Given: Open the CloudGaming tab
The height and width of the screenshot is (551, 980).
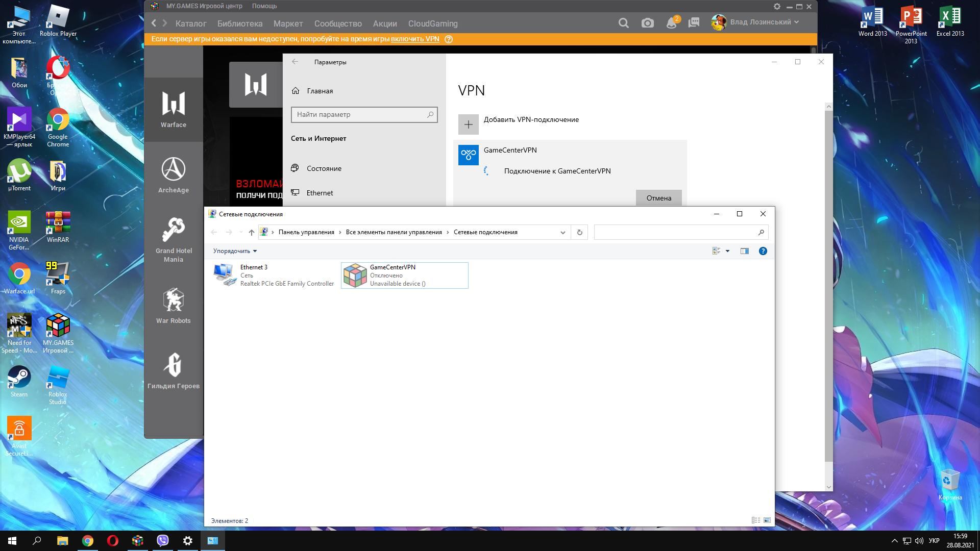Looking at the screenshot, I should [433, 23].
